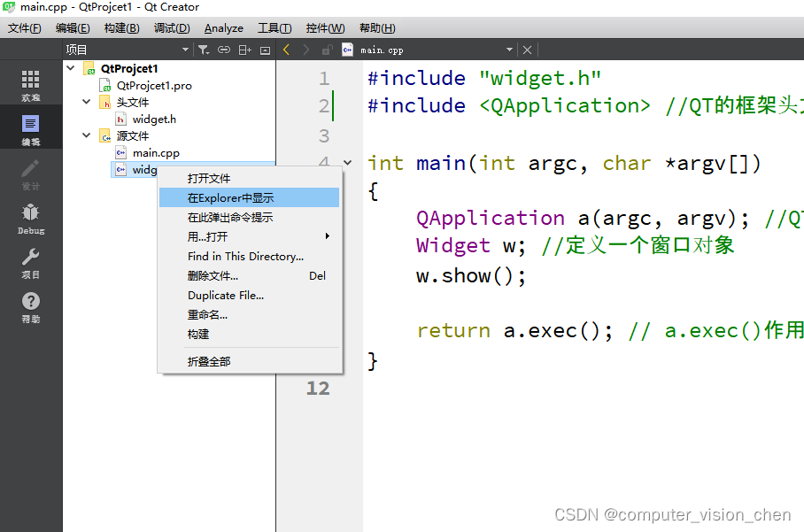The height and width of the screenshot is (532, 804).
Task: Click line number 12 in the gutter
Action: click(318, 388)
